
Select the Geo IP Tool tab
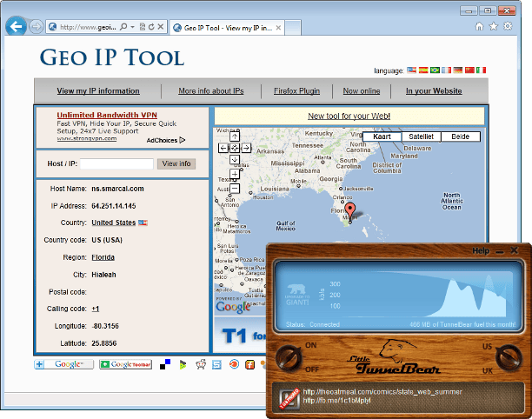pos(227,28)
